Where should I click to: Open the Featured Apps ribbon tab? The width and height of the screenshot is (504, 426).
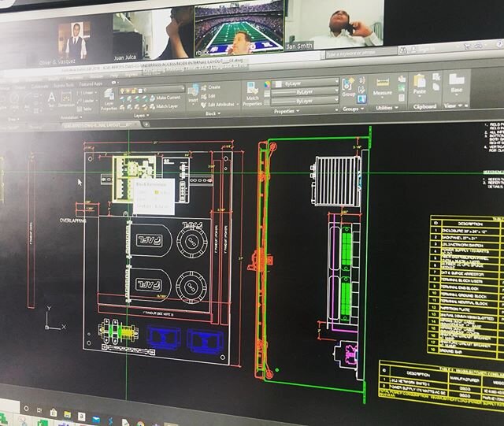[91, 84]
